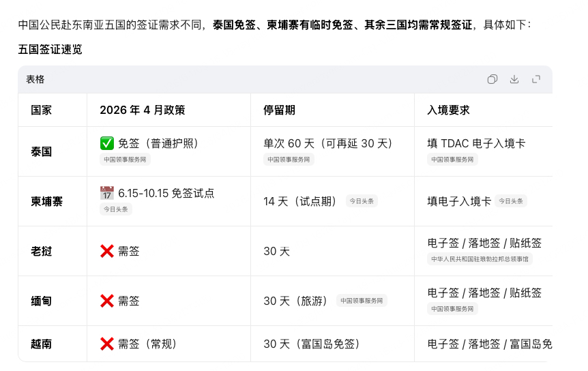Click the 单次 60 天（可再延 30 天）text
588x371 pixels.
[328, 143]
